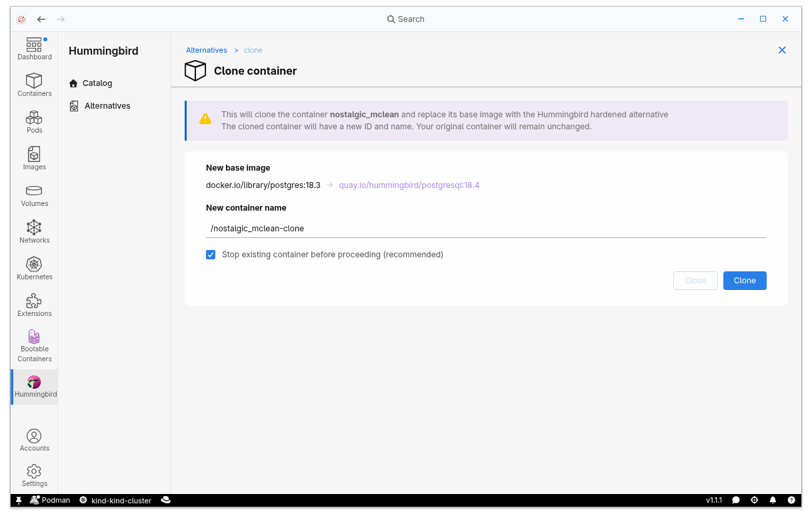Screen dimensions: 812x528
Task: Uncheck Stop existing container before proceeding
Action: click(211, 255)
